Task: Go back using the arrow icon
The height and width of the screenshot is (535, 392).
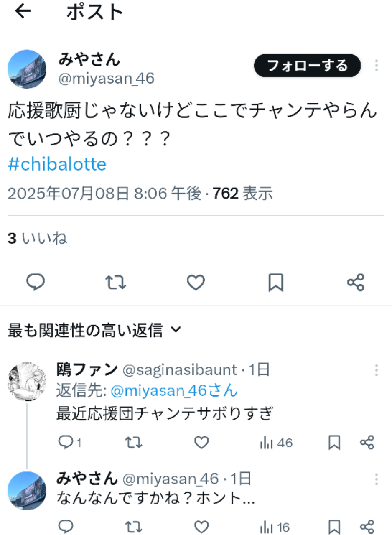Action: pos(23,12)
